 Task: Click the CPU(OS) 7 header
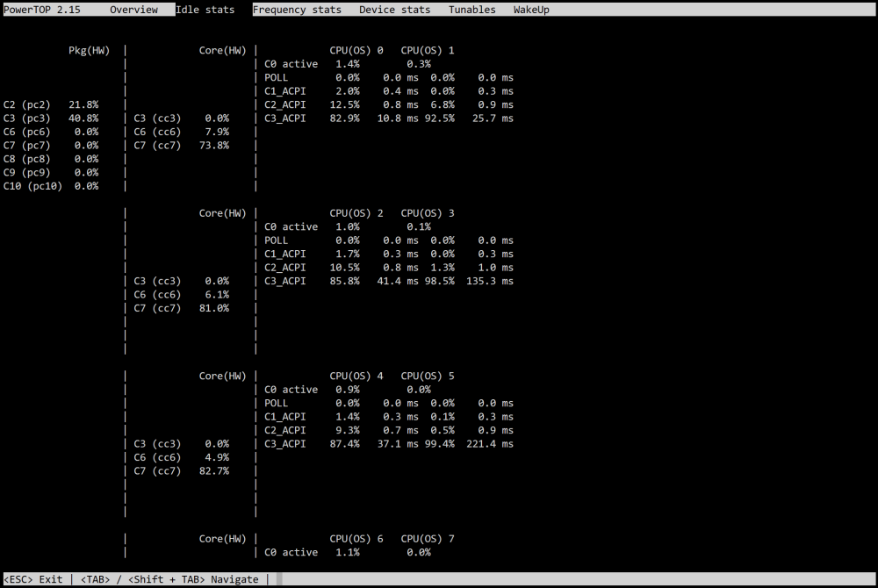tap(428, 539)
